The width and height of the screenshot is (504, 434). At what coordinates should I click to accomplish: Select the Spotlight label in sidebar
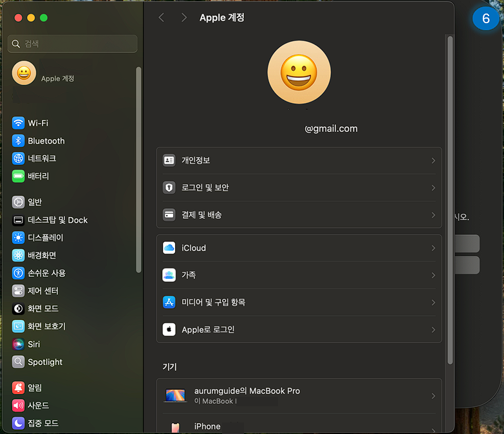(x=45, y=363)
